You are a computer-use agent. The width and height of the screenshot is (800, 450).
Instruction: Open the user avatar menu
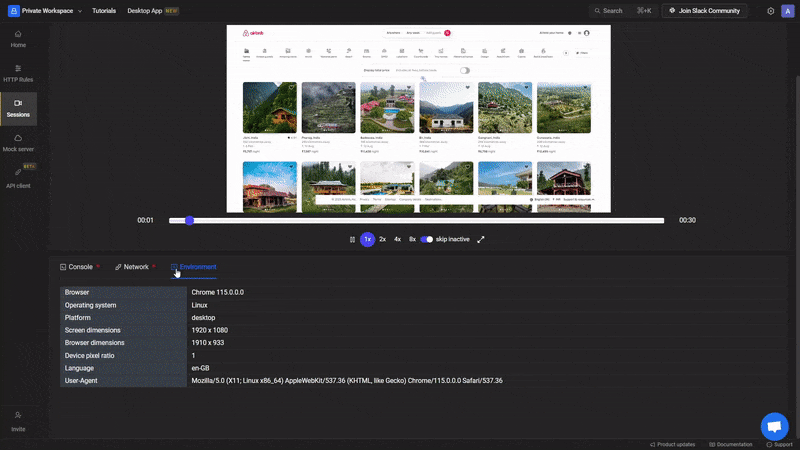[x=788, y=11]
